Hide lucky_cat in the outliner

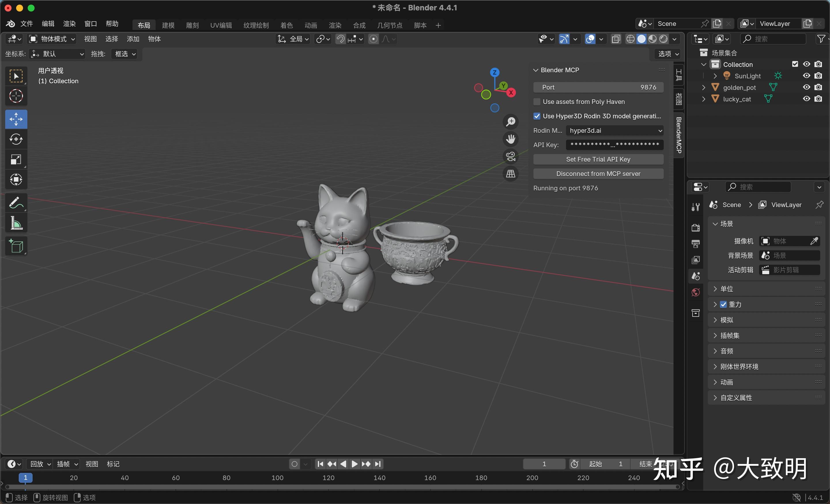(806, 99)
